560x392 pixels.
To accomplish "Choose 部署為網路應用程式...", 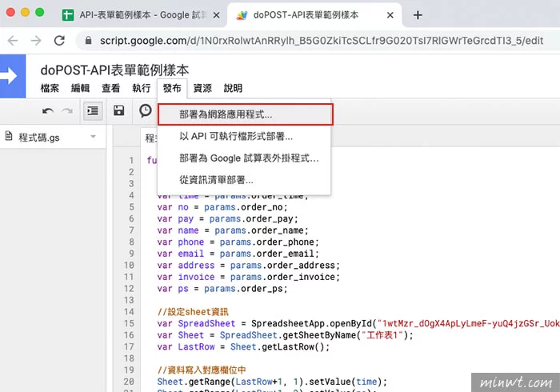I will pyautogui.click(x=246, y=114).
